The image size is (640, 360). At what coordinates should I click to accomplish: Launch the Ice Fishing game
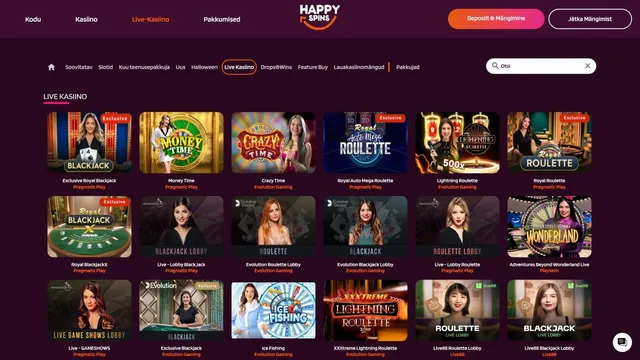273,310
